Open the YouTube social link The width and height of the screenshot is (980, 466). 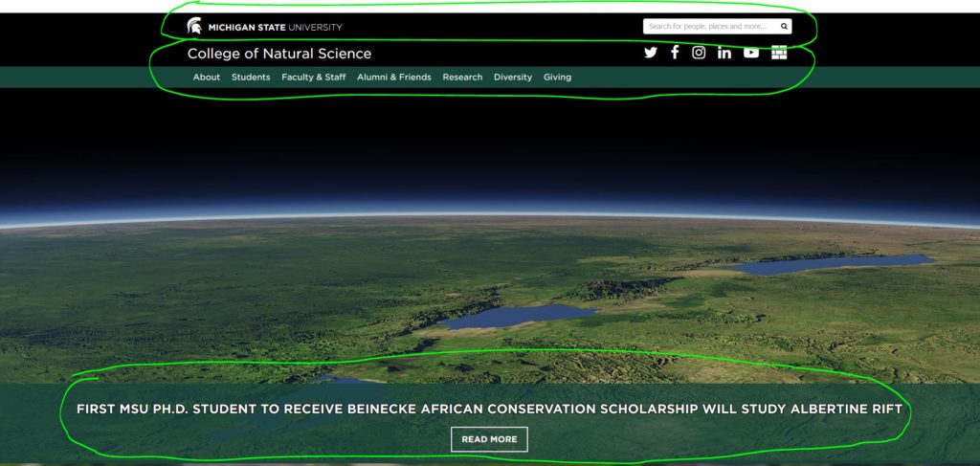point(750,53)
